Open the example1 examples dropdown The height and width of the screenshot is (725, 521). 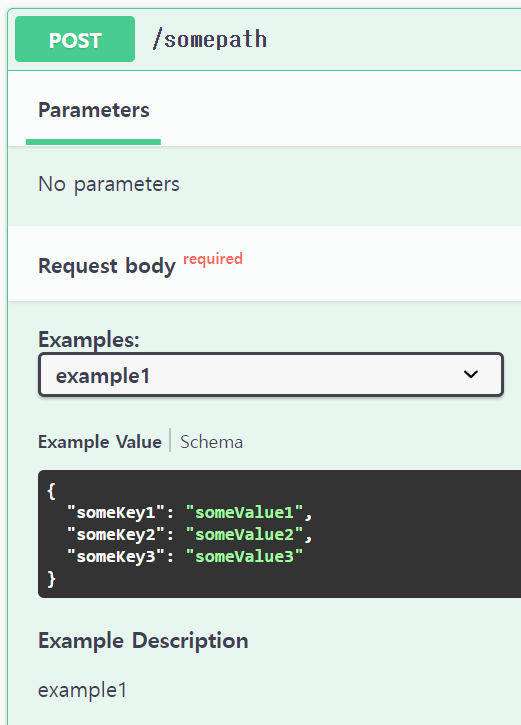(x=271, y=375)
